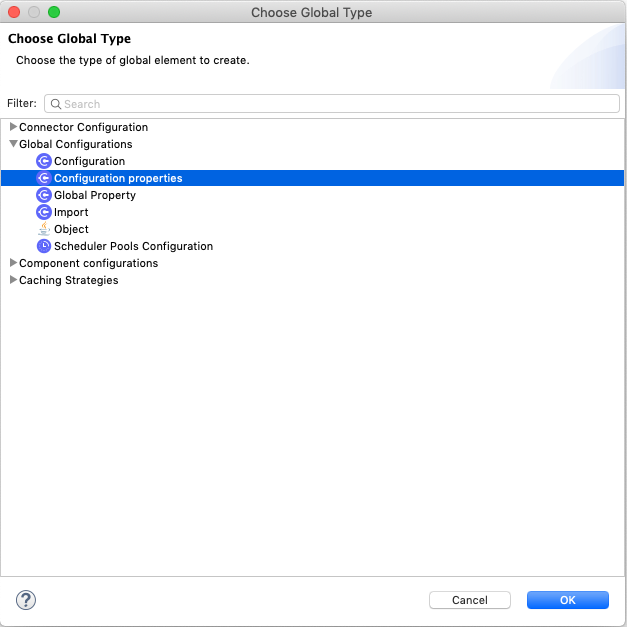The width and height of the screenshot is (627, 627).
Task: Select the Import tree entry
Action: coord(71,212)
